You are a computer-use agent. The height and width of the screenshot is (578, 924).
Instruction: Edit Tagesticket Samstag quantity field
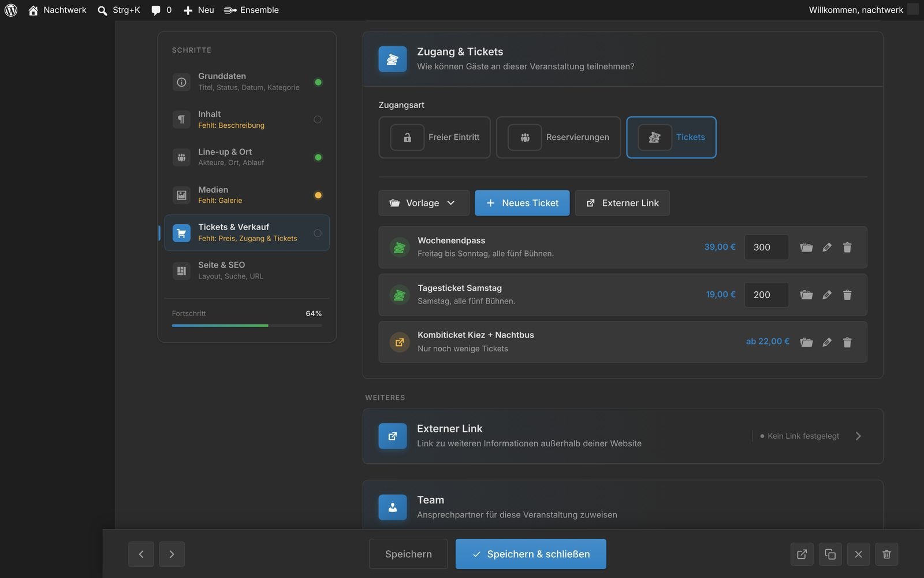click(766, 295)
